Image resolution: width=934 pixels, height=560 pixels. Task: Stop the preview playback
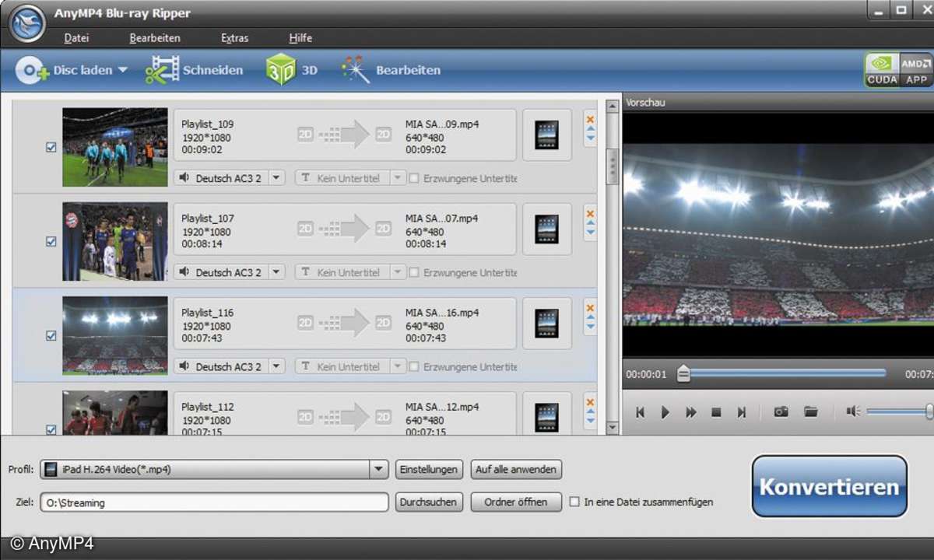[717, 412]
